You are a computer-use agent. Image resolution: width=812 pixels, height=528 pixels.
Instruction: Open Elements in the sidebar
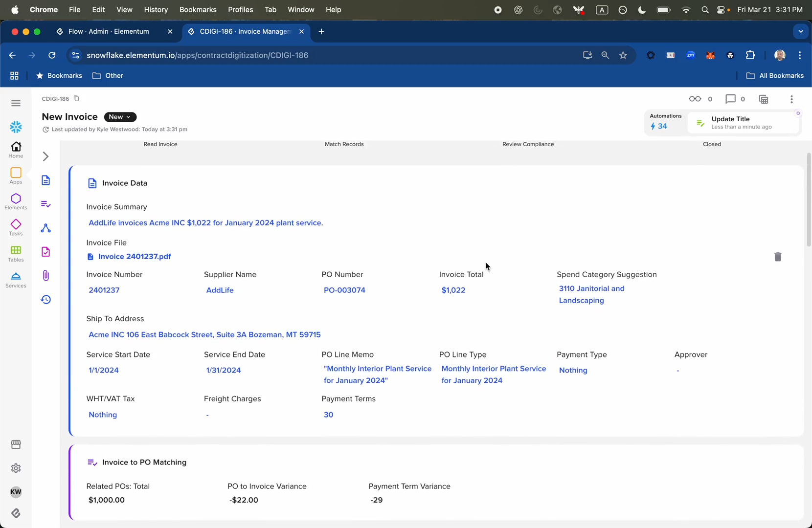point(16,202)
